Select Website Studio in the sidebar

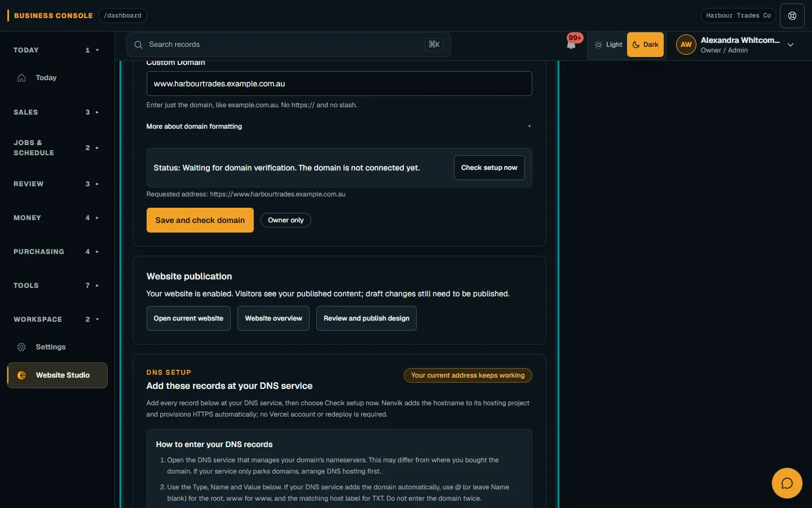(x=57, y=375)
